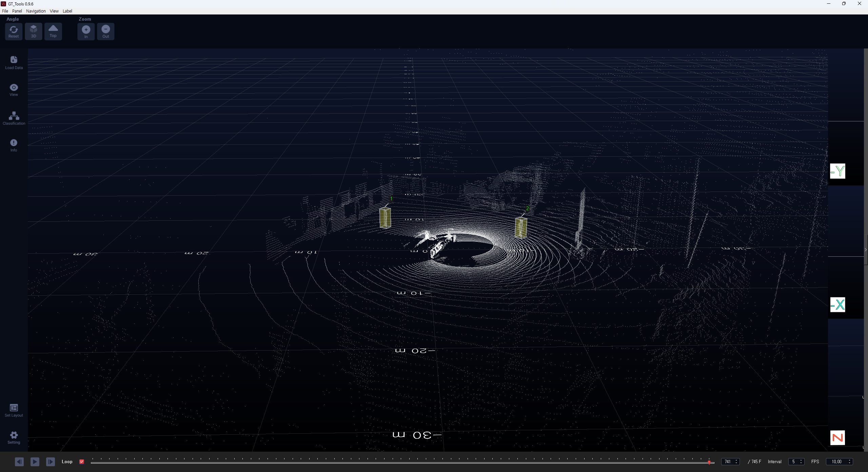Image resolution: width=868 pixels, height=472 pixels.
Task: Select the Classification sidebar icon
Action: (x=14, y=118)
